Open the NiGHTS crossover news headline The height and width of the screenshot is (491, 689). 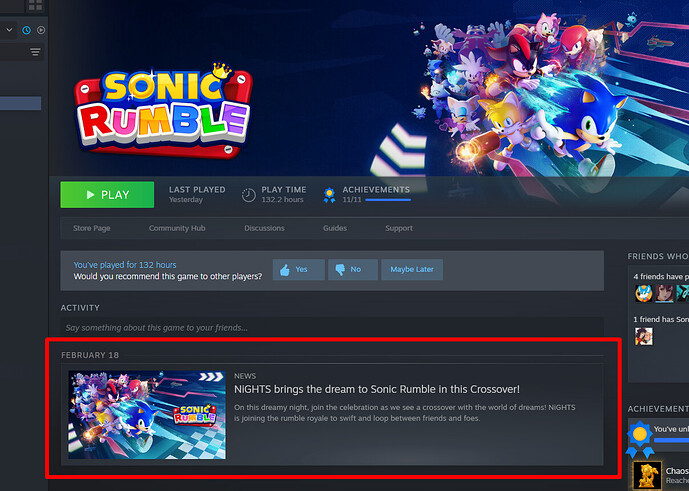click(x=376, y=389)
